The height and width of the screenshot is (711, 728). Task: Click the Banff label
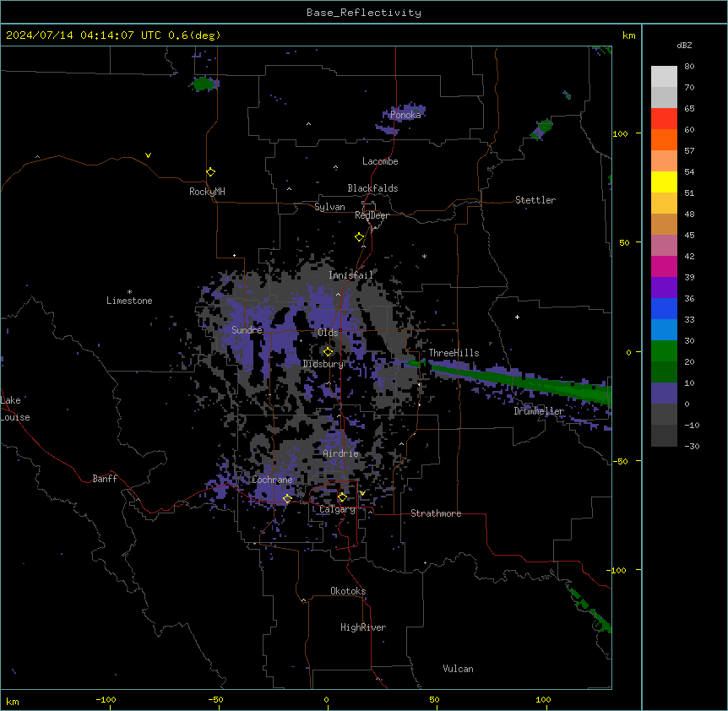tap(105, 479)
